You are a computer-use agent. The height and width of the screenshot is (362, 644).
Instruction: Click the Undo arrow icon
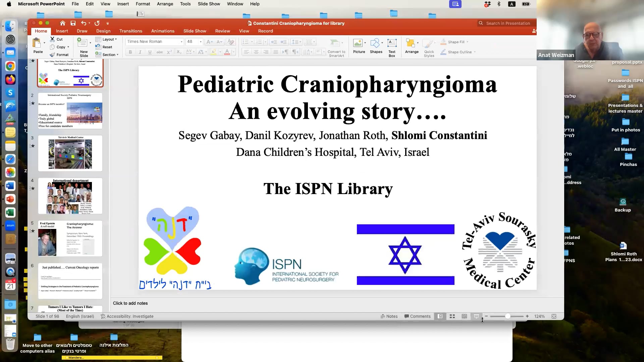click(x=84, y=23)
